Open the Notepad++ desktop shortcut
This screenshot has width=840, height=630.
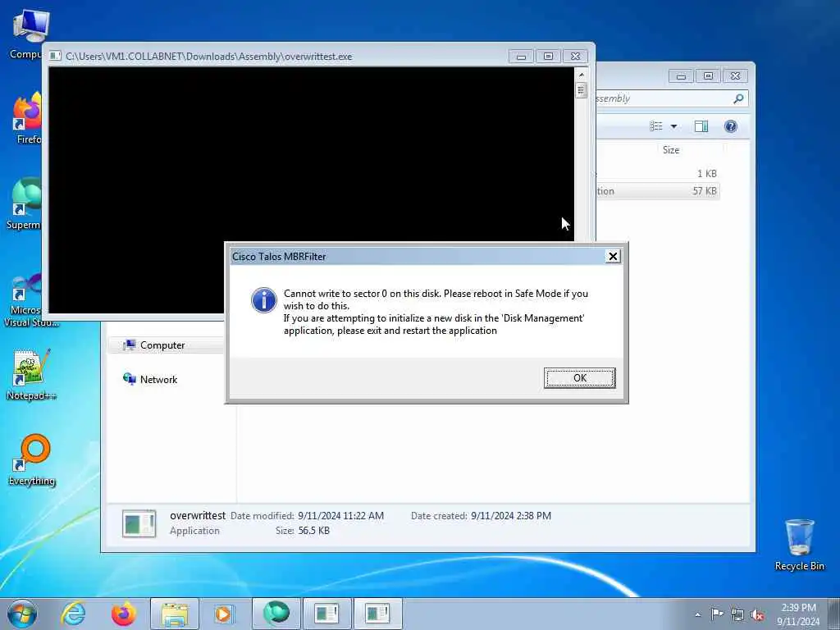(x=31, y=374)
